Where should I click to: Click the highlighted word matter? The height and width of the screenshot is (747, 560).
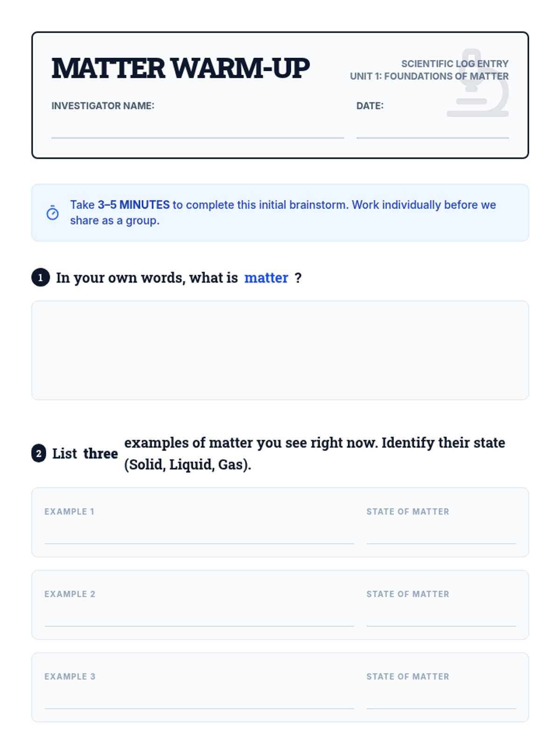pyautogui.click(x=266, y=278)
